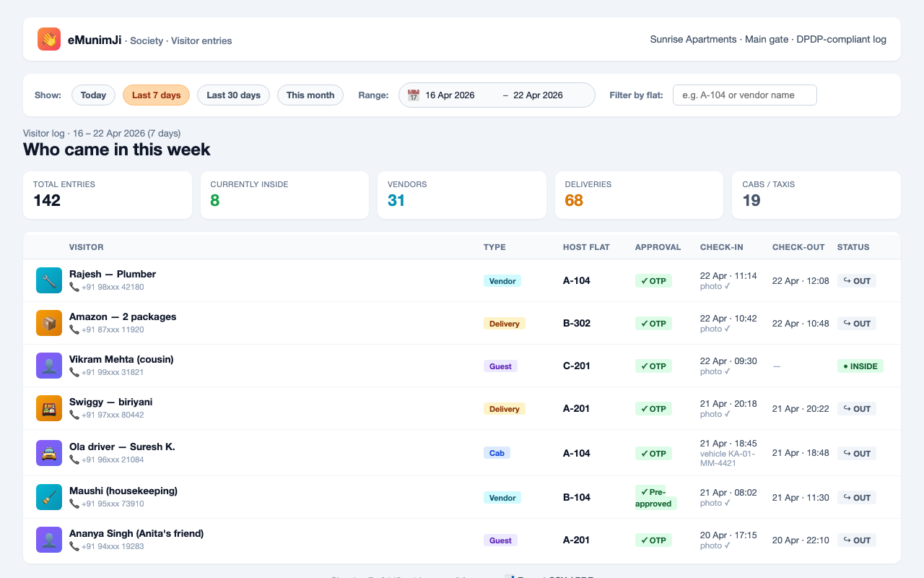
Task: Select the Last 7 days filter
Action: coord(156,95)
